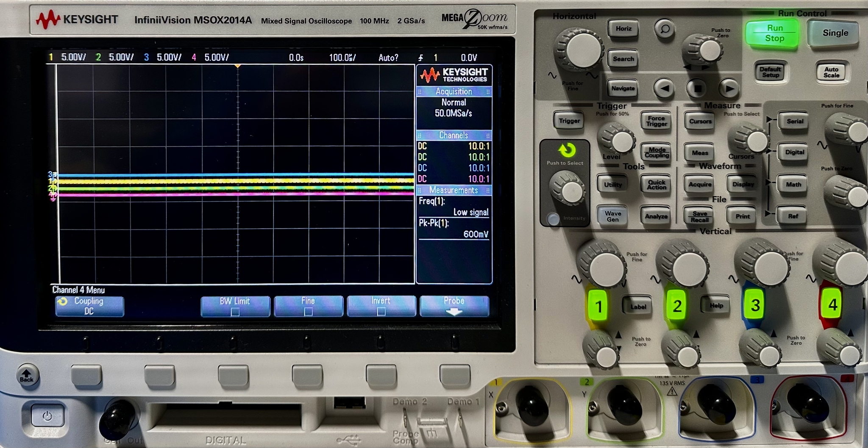
Task: Click the navigate forward arrow button
Action: (729, 88)
